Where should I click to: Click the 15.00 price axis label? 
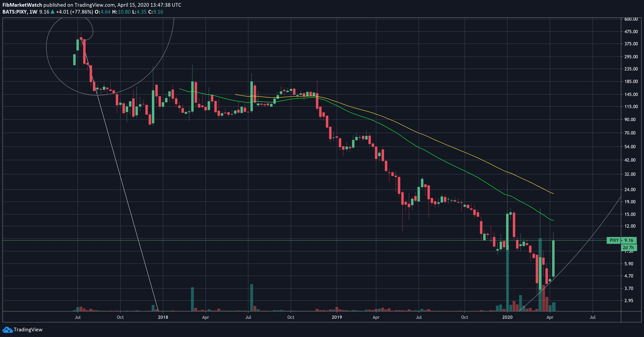pyautogui.click(x=630, y=214)
